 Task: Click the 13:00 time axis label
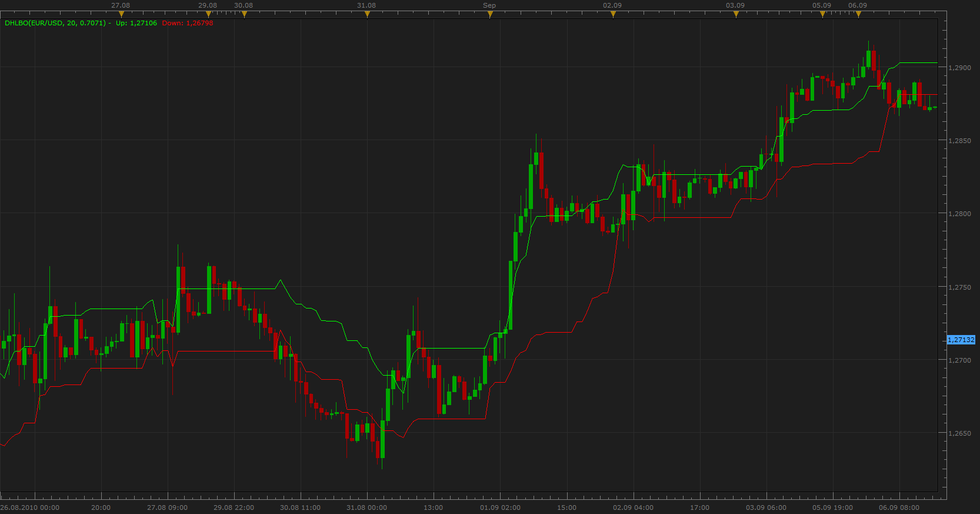[434, 508]
